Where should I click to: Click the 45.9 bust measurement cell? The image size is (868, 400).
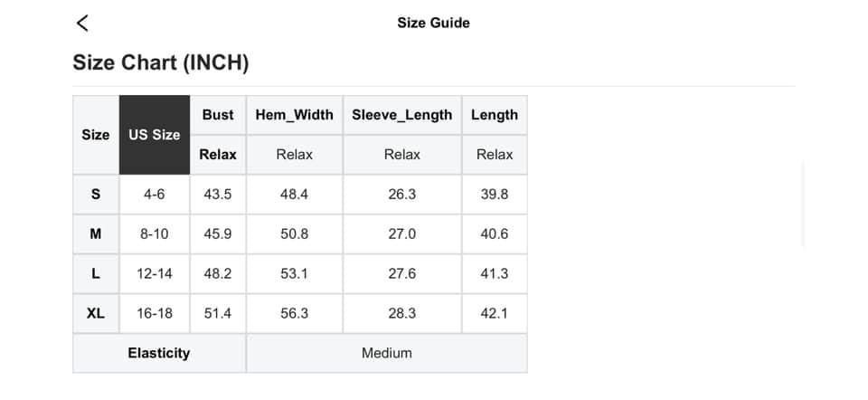coord(218,234)
